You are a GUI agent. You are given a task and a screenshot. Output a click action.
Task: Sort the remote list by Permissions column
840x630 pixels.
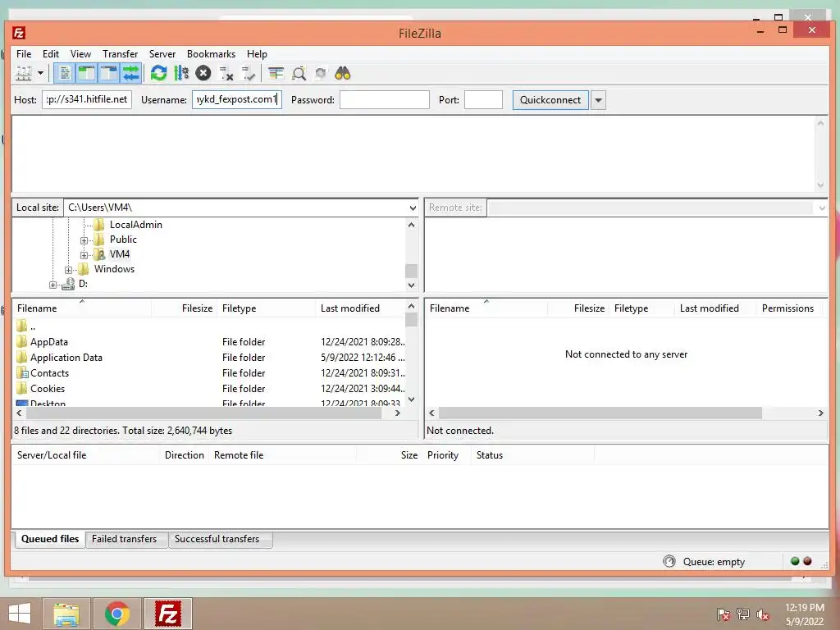(788, 308)
